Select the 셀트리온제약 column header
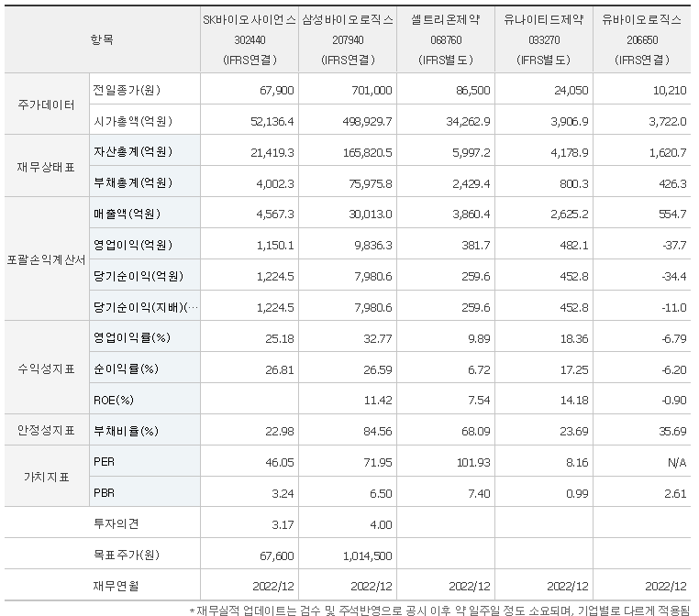Viewport: 699px width, 616px height. [446, 39]
